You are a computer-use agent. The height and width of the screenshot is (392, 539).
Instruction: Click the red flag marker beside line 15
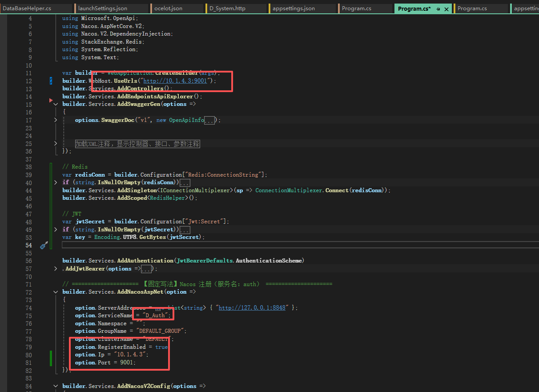tap(51, 101)
